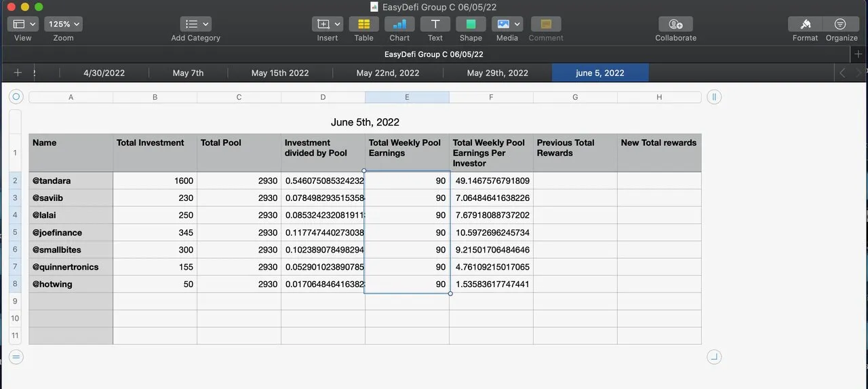Select the @lalai cell
The height and width of the screenshot is (389, 868).
coord(71,215)
